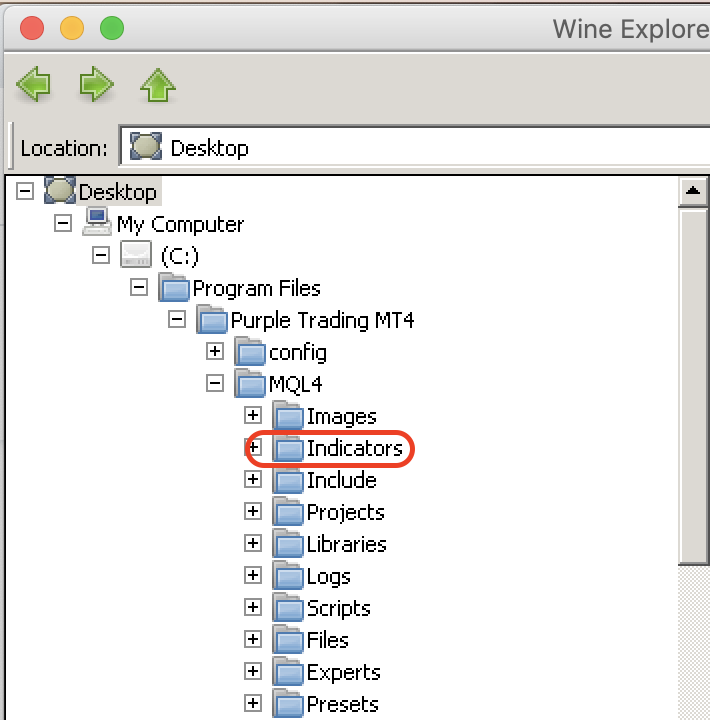
Task: Expand the Images folder
Action: click(253, 415)
